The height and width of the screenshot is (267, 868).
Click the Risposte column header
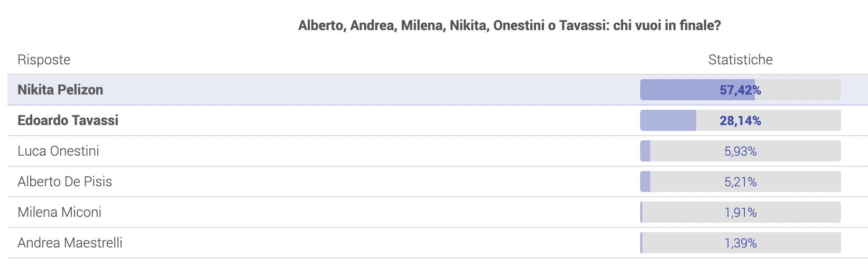pyautogui.click(x=44, y=60)
